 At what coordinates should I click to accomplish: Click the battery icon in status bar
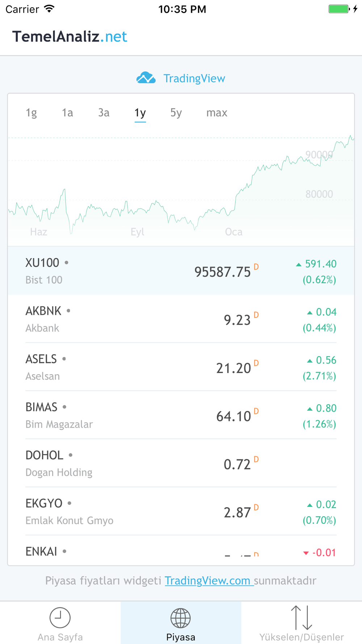pyautogui.click(x=339, y=9)
